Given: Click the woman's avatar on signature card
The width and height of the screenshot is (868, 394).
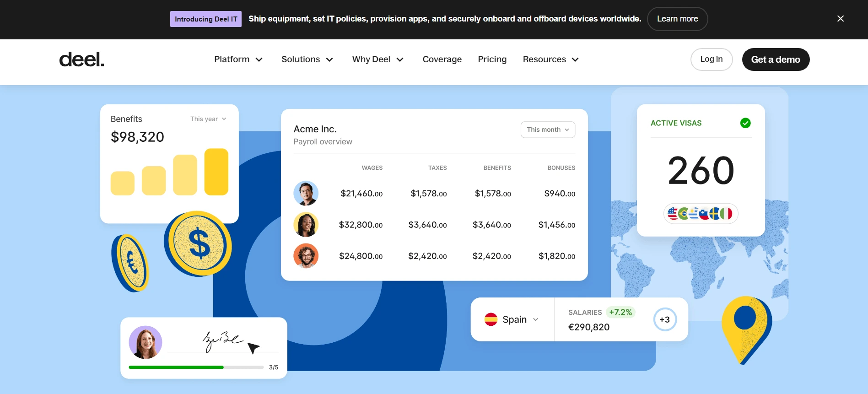Looking at the screenshot, I should pos(146,342).
